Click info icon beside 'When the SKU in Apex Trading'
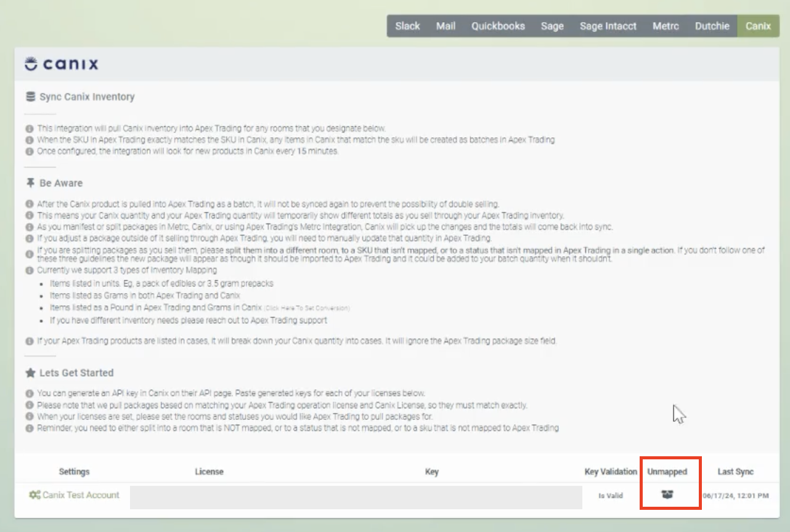The height and width of the screenshot is (532, 790). [29, 140]
